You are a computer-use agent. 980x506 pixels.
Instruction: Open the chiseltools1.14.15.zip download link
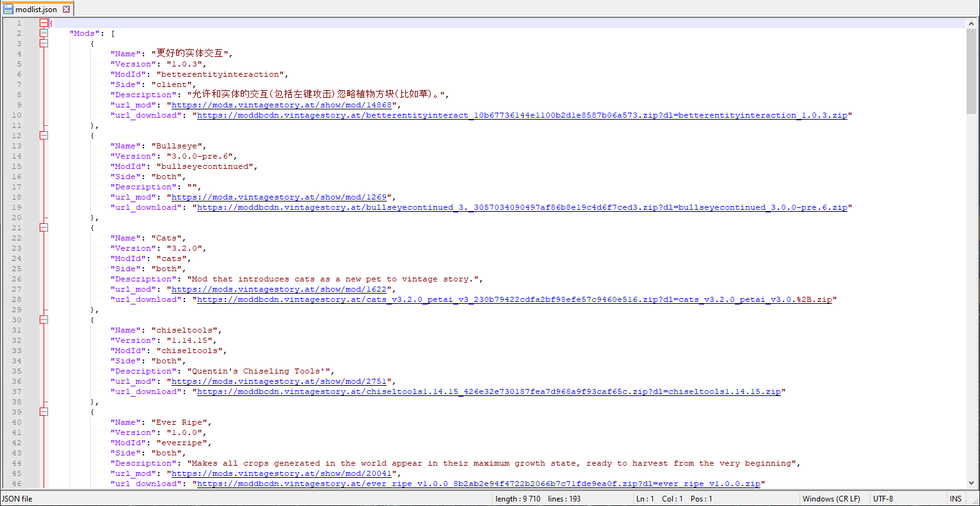tap(489, 391)
